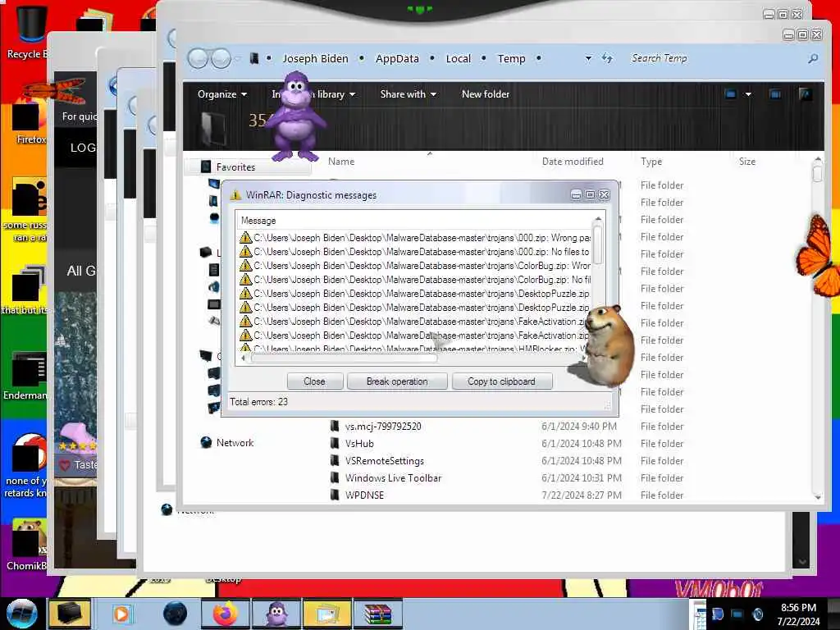Select Network in the navigation pane
840x630 pixels.
click(x=235, y=442)
